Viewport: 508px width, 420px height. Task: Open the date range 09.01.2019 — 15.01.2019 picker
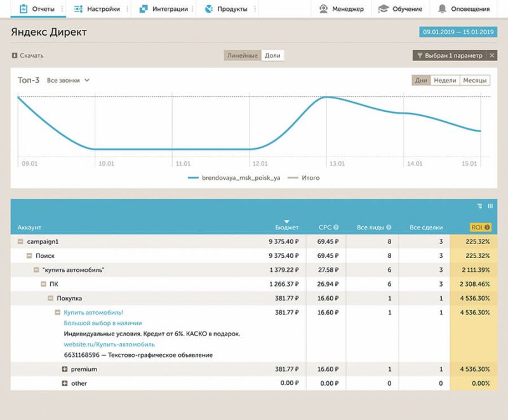tap(457, 32)
